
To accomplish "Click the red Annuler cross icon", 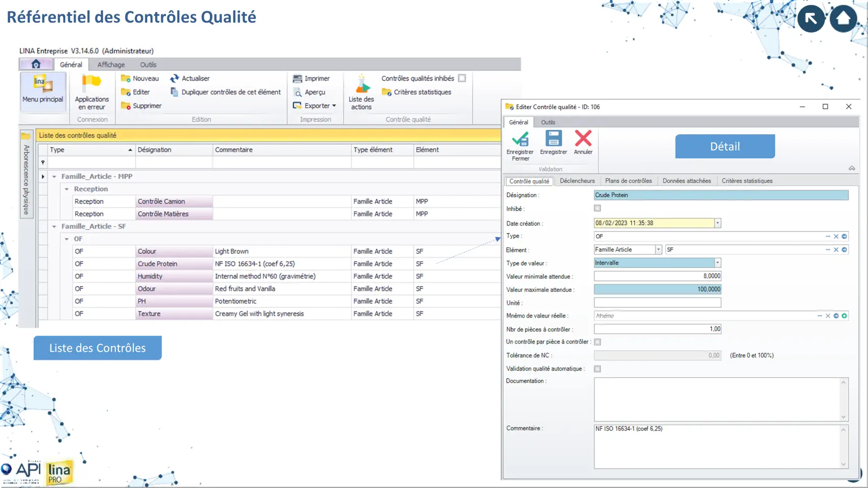I will tap(583, 138).
